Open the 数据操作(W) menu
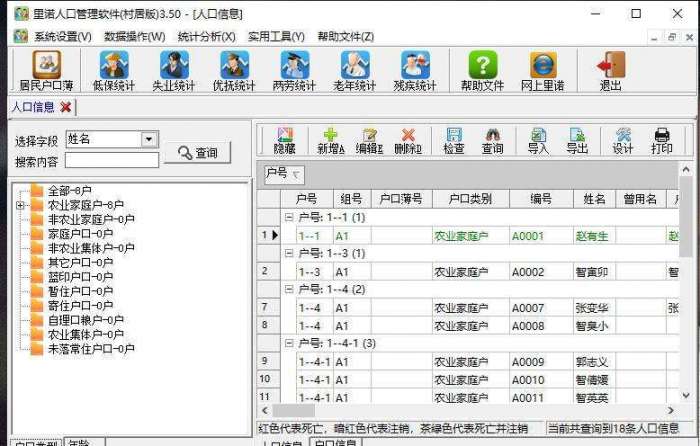The image size is (700, 446). [x=135, y=37]
